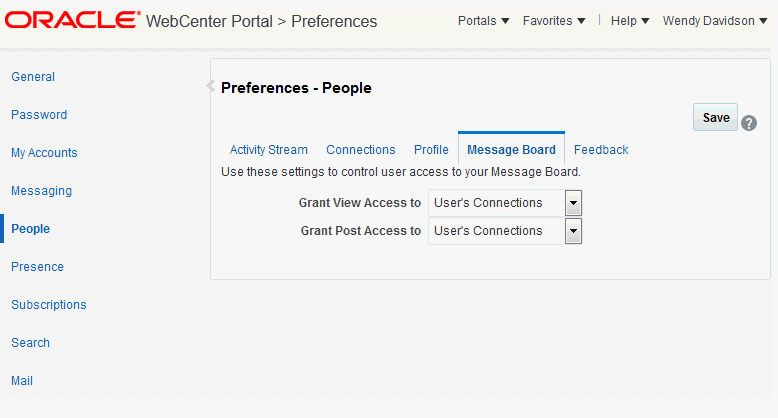Click the help question mark icon
Image resolution: width=778 pixels, height=418 pixels.
coord(749,123)
